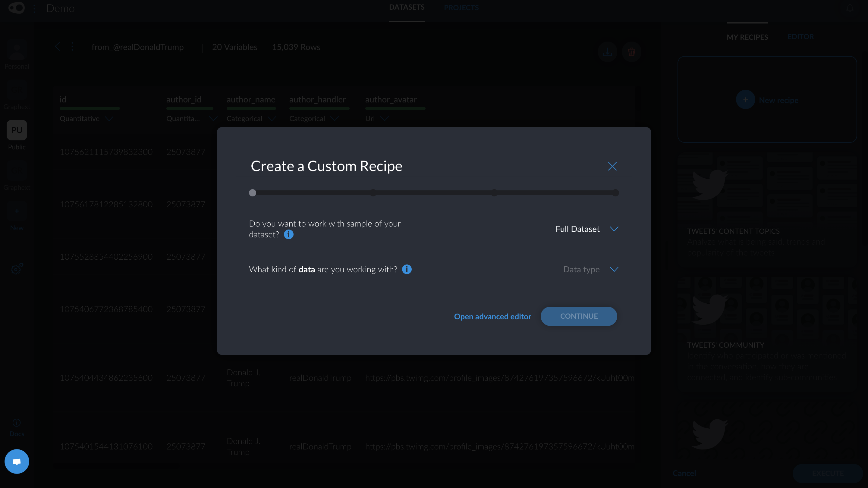Click info icon beside data type question

407,269
